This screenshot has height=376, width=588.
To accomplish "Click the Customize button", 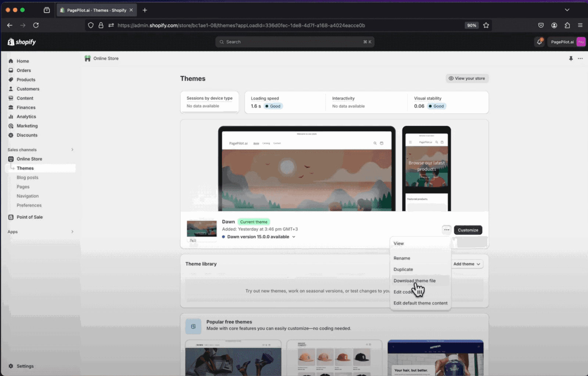I will coord(468,230).
